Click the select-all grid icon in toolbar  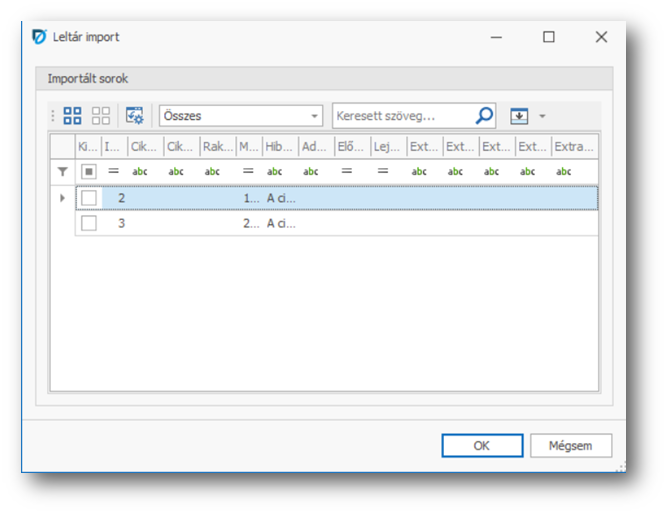tap(73, 116)
